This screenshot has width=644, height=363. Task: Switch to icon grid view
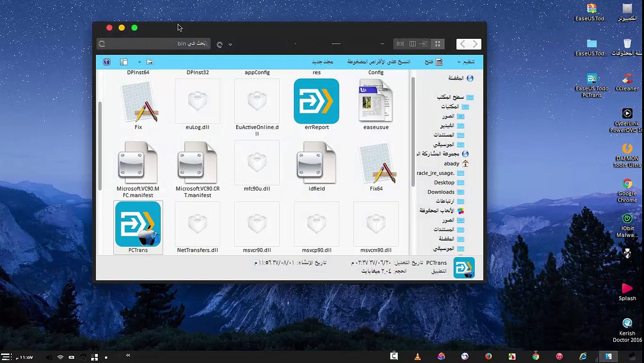tap(437, 44)
